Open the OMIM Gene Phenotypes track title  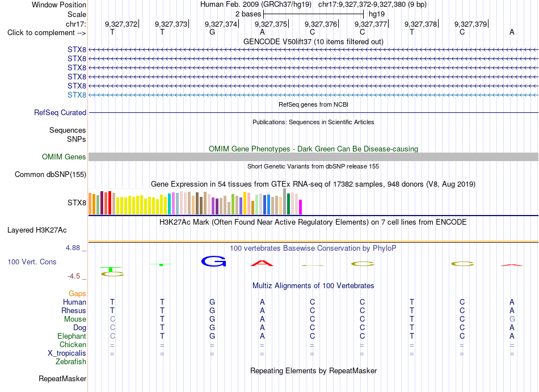pyautogui.click(x=313, y=149)
